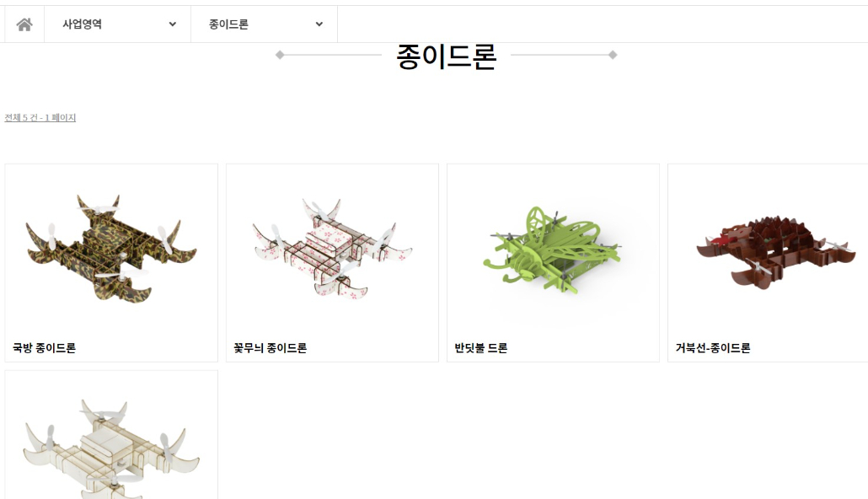This screenshot has height=499, width=868.
Task: Open the 사업영역 menu label
Action: point(82,24)
